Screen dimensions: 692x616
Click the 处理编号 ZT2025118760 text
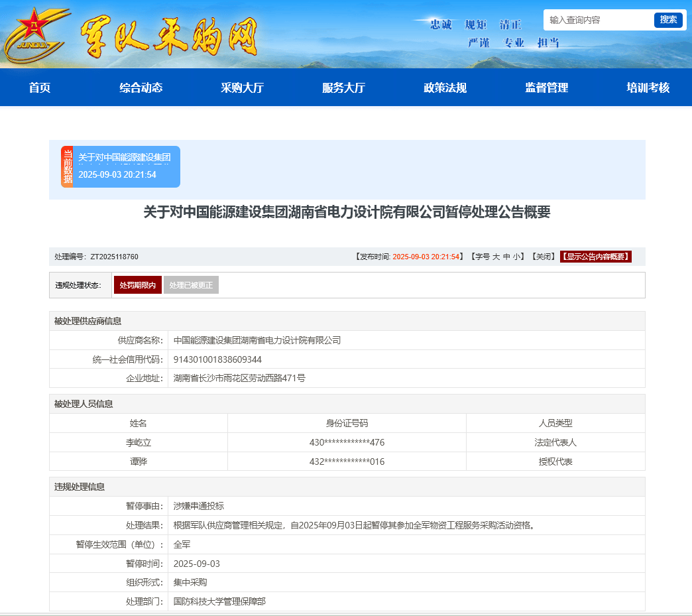[96, 257]
